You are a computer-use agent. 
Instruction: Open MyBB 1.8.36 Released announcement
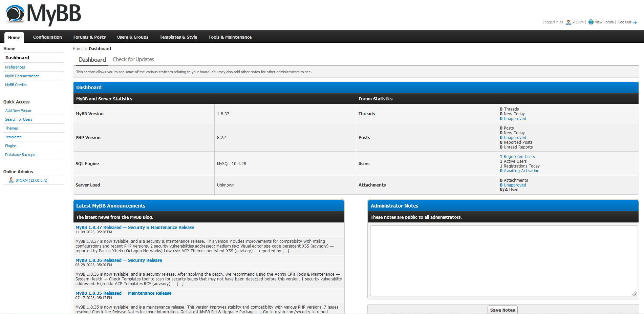pyautogui.click(x=119, y=260)
